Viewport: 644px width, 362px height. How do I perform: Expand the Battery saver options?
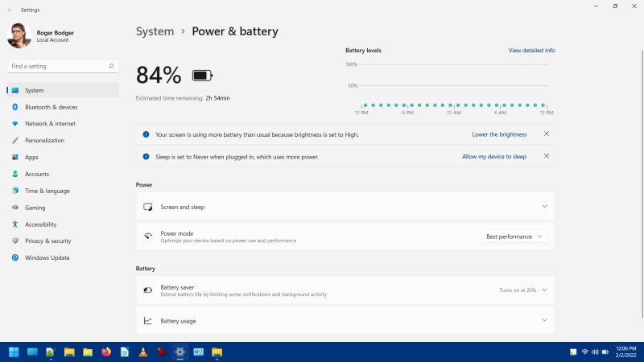click(x=345, y=290)
